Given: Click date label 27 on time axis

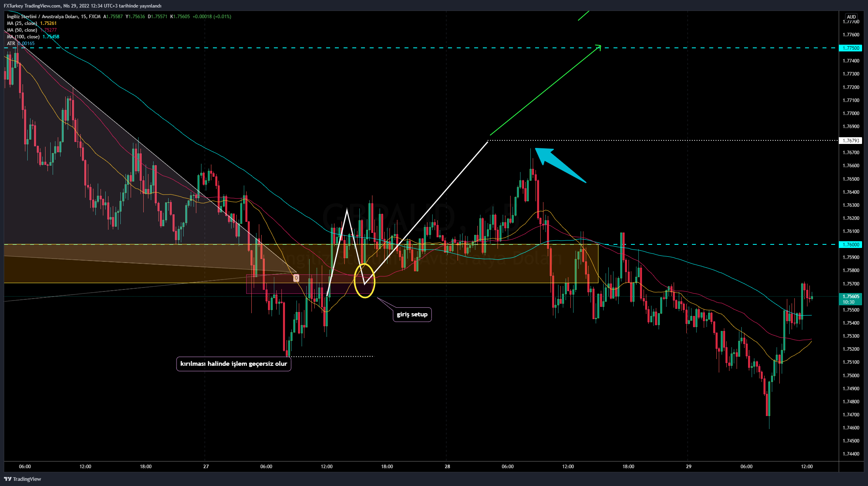Looking at the screenshot, I should [x=206, y=467].
